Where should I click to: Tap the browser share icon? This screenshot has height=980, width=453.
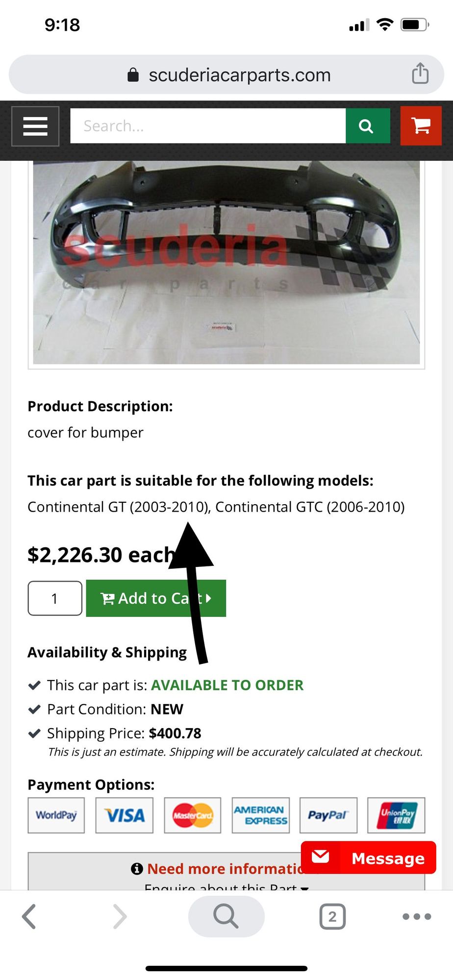pos(420,74)
